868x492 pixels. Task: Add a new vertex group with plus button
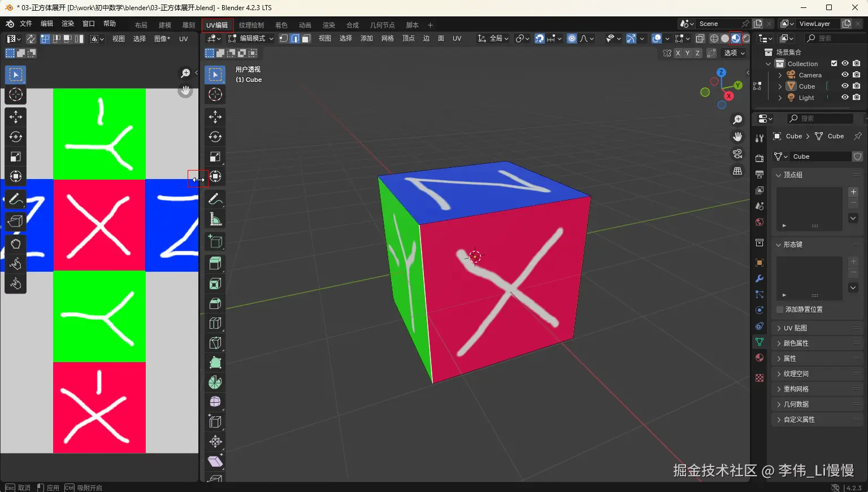[853, 192]
